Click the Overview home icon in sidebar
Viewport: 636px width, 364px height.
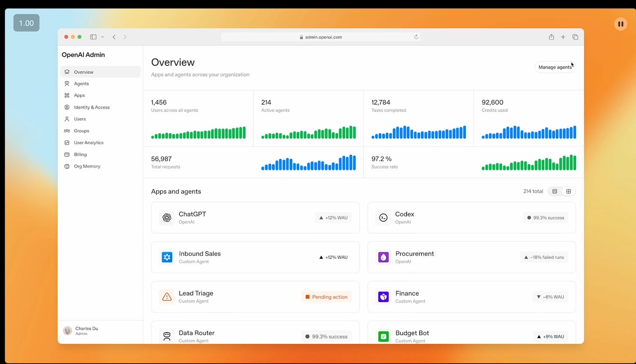(x=67, y=72)
